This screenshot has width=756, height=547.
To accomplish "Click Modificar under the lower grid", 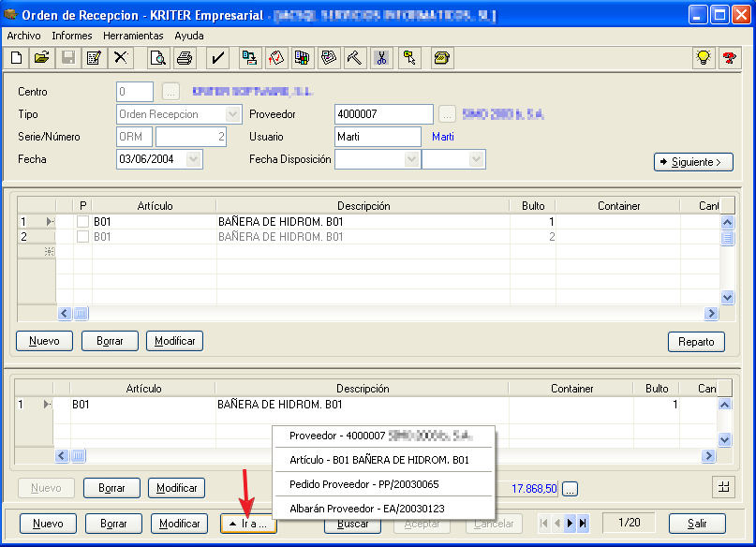I will [x=176, y=488].
